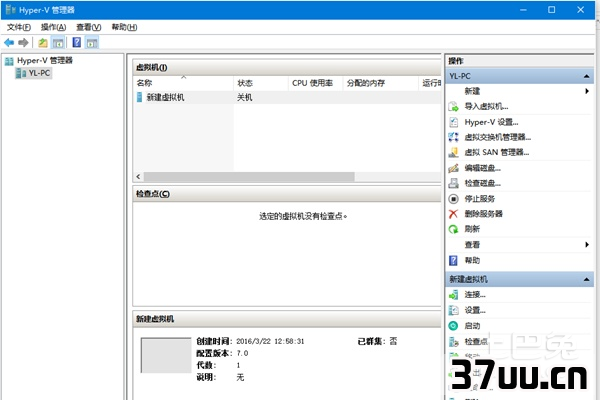Open 虚拟 SAN 管理器 action

497,152
